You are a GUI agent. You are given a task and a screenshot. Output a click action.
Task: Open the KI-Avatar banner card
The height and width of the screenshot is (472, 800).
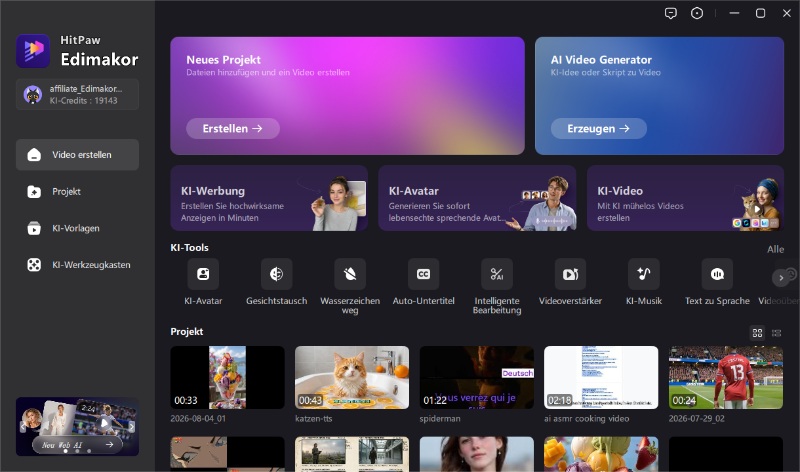(x=477, y=198)
